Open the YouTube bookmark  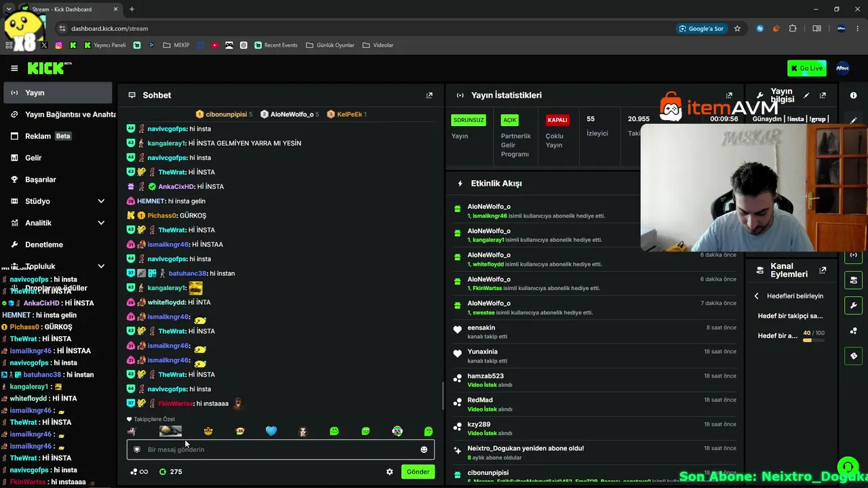point(214,45)
